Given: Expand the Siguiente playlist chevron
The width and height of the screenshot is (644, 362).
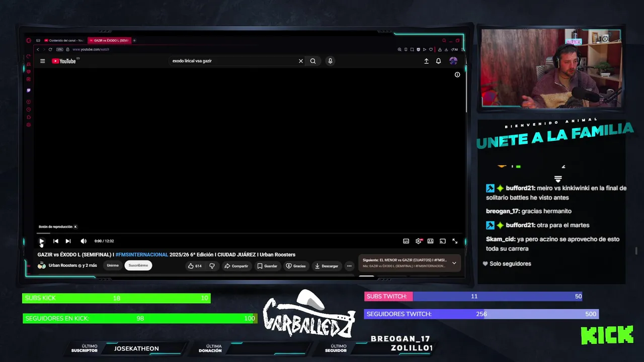Looking at the screenshot, I should pos(454,263).
